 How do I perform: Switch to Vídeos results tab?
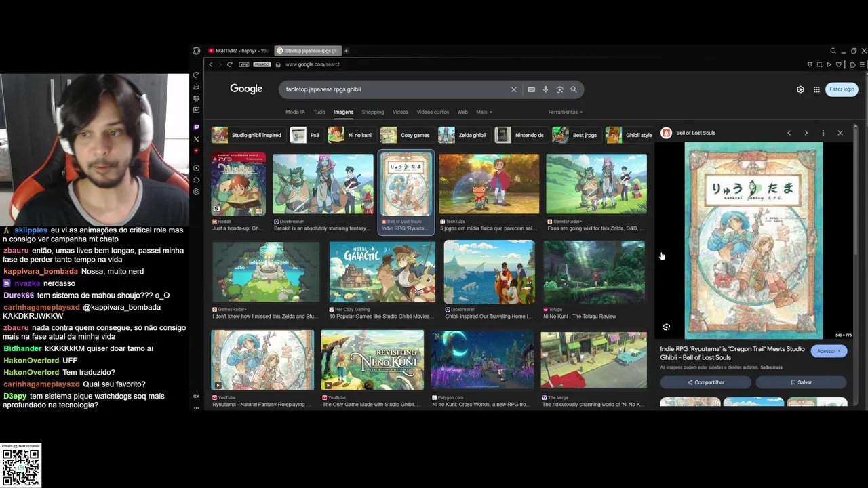tap(401, 112)
